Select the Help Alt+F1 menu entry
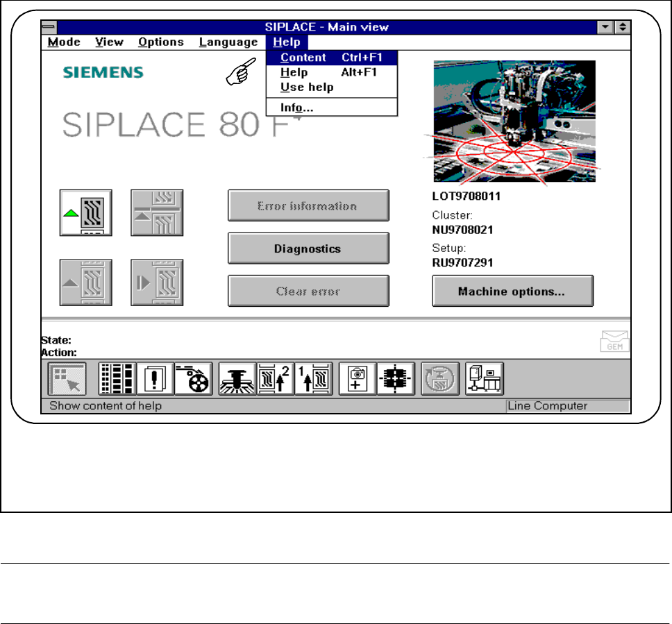The height and width of the screenshot is (624, 672). pyautogui.click(x=331, y=72)
